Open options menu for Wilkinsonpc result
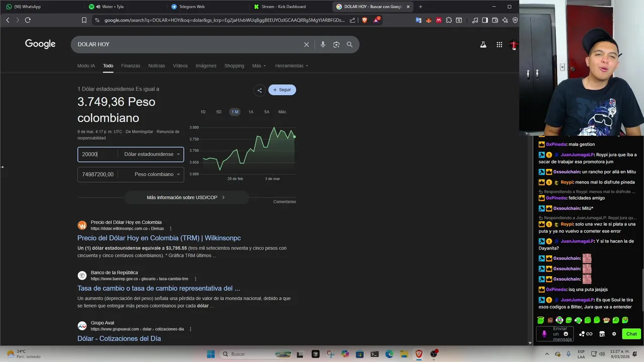 tap(171, 229)
